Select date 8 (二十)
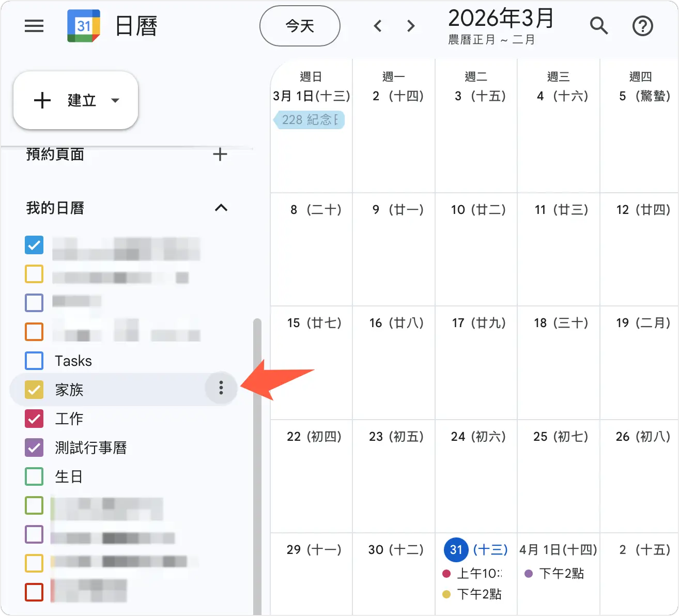679x616 pixels. coord(316,210)
